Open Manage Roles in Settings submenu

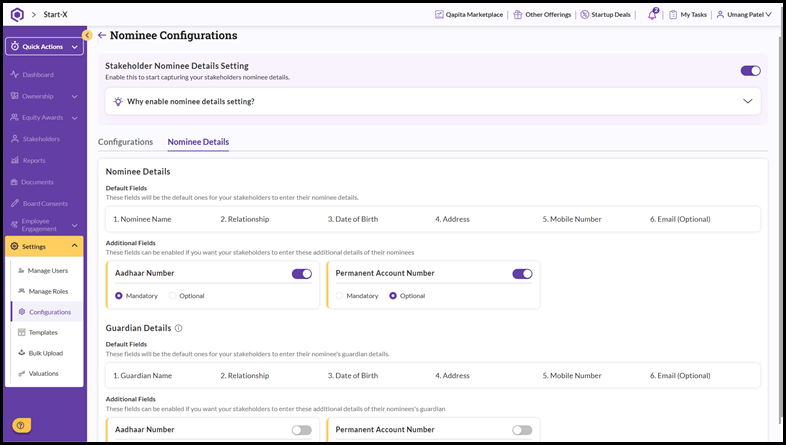tap(48, 291)
